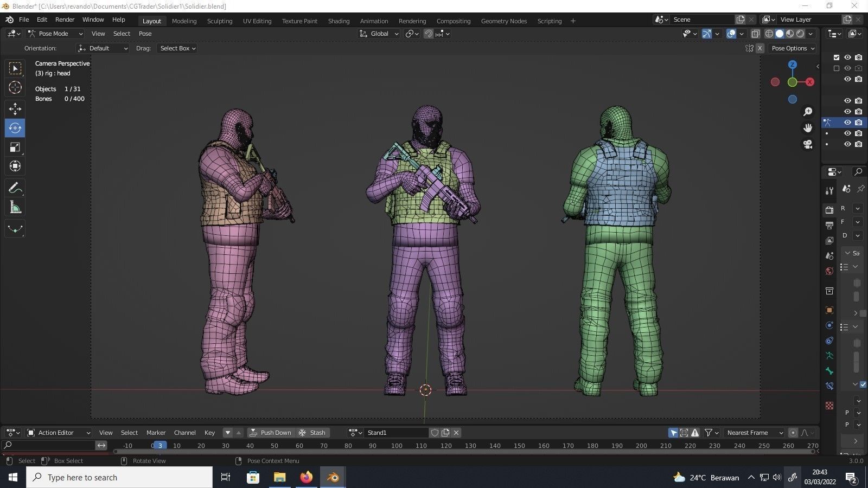
Task: Uncheck the first collection's exclude checkbox in the outliner
Action: tap(837, 57)
